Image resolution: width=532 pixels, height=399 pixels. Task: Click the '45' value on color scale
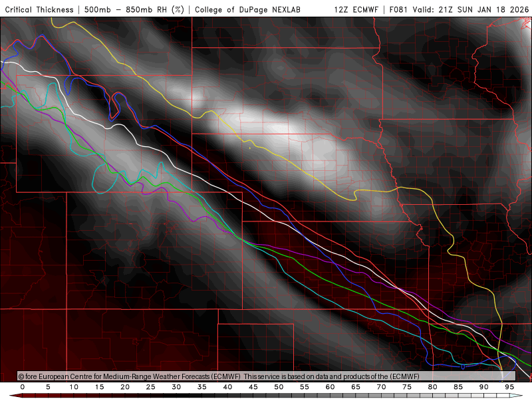click(x=253, y=387)
